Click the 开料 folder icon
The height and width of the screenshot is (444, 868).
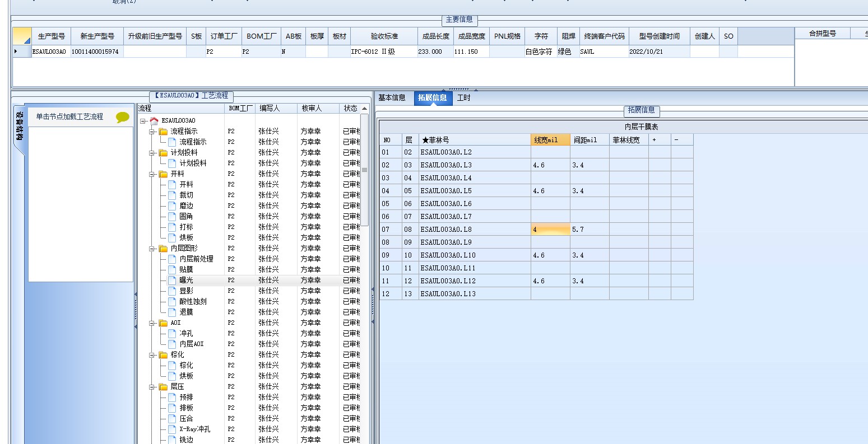tap(163, 174)
